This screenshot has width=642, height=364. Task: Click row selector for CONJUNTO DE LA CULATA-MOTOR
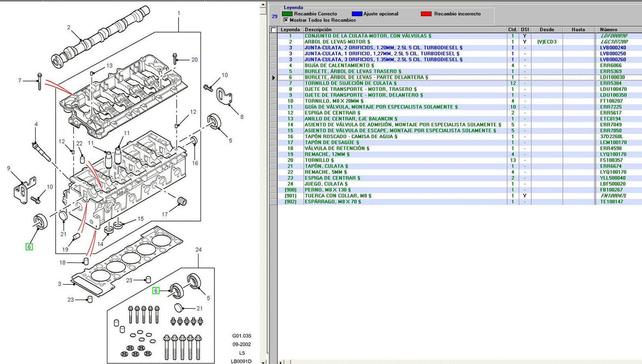coord(273,36)
